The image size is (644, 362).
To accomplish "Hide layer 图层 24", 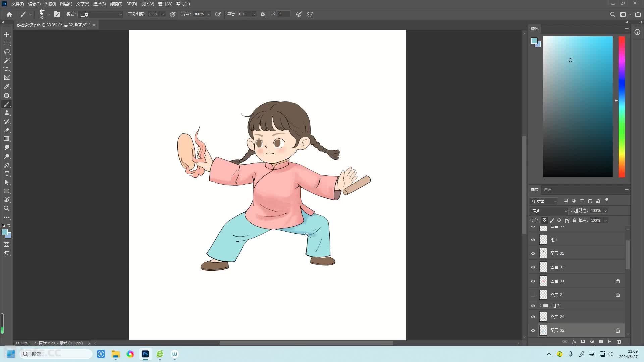I will 533,317.
